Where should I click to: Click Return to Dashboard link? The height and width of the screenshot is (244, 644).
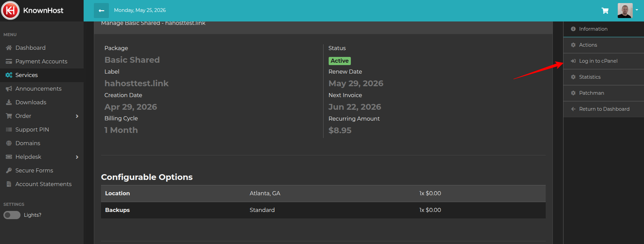(x=604, y=109)
